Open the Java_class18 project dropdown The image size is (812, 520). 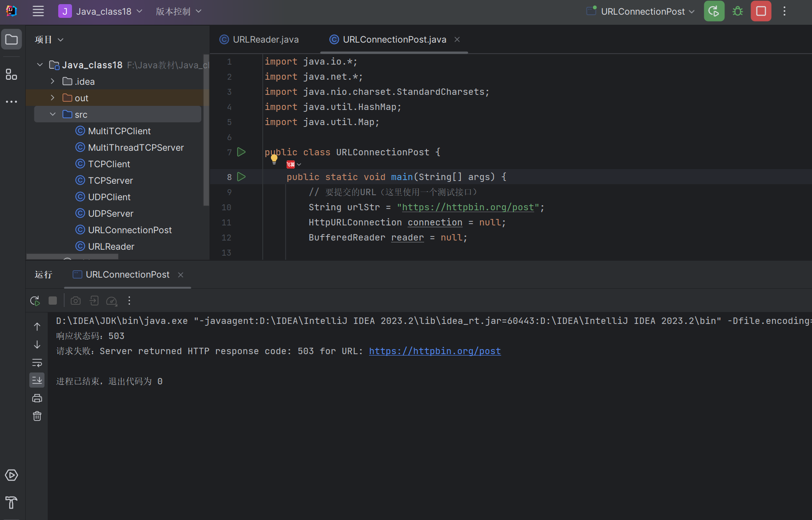point(100,11)
